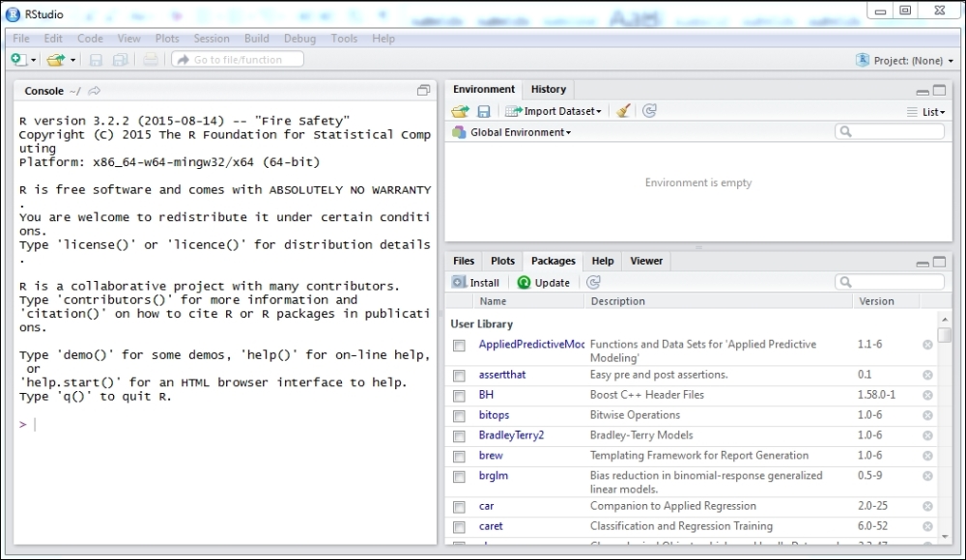Check the assertthat package checkbox
The width and height of the screenshot is (966, 560).
coord(459,376)
